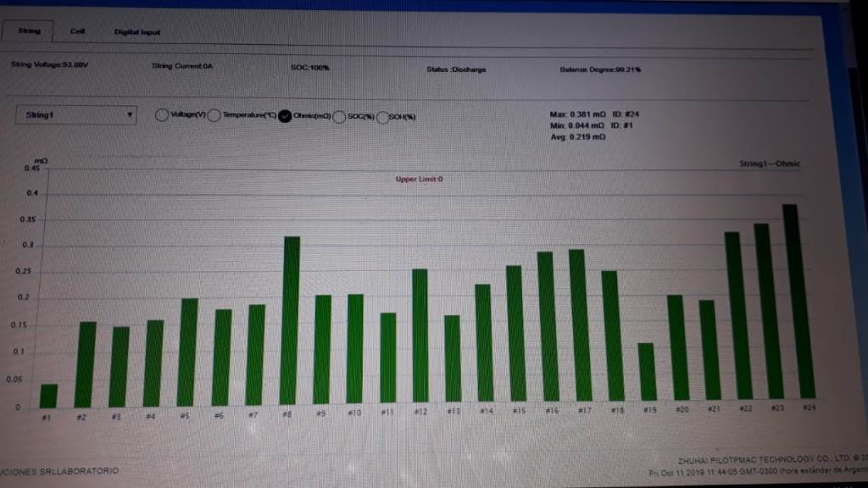Viewport: 868px width, 488px height.
Task: Click the Balance Degree 99.21% indicator
Action: tap(602, 69)
